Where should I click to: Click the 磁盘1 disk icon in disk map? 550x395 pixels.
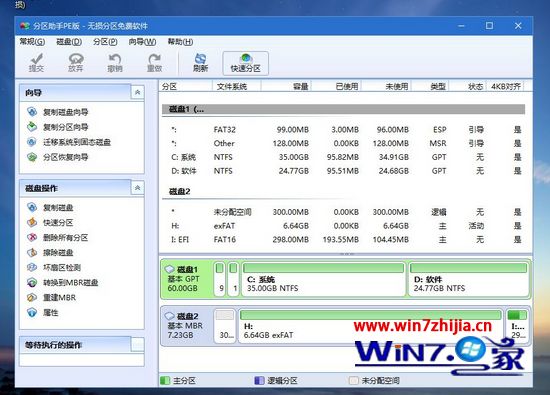(170, 269)
